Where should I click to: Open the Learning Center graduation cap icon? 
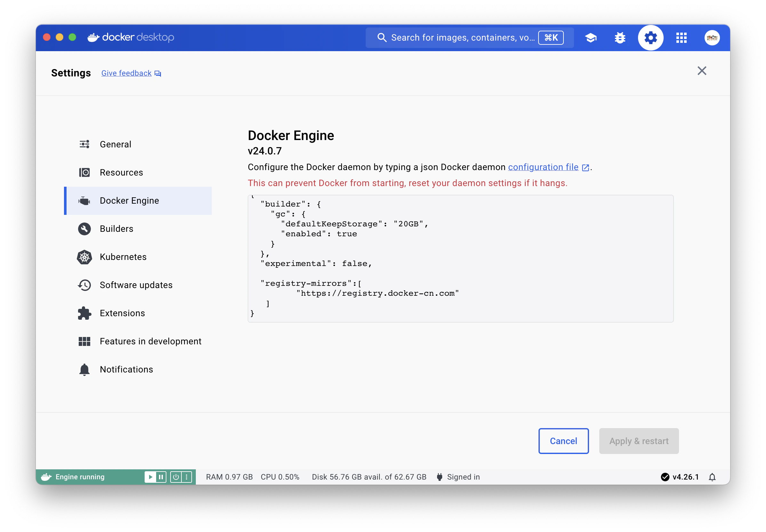591,38
